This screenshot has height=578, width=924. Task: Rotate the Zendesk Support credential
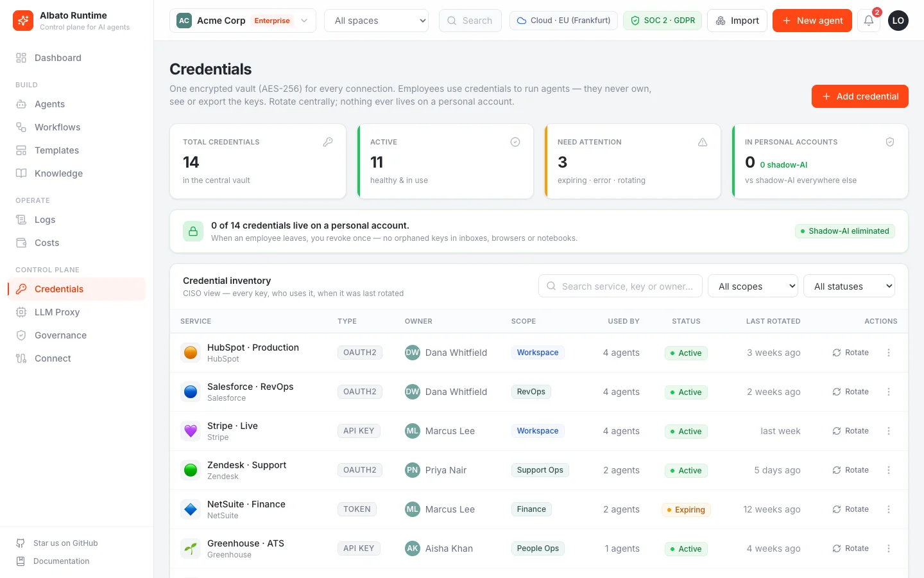[x=851, y=470]
